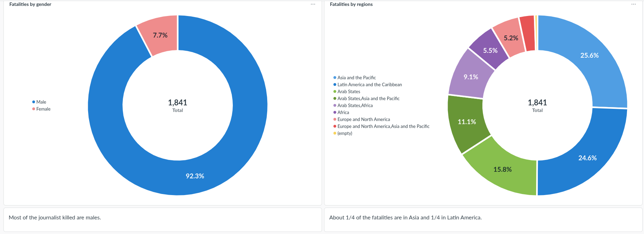Screen dimensions: 644x234
Task: Toggle the Female legend item
Action: pos(43,109)
